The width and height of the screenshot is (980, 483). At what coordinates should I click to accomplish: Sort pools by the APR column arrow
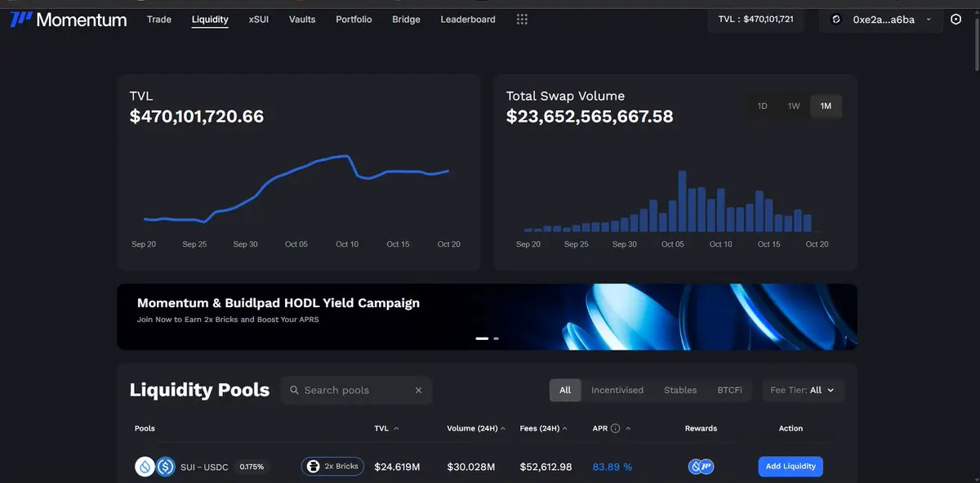pyautogui.click(x=628, y=428)
